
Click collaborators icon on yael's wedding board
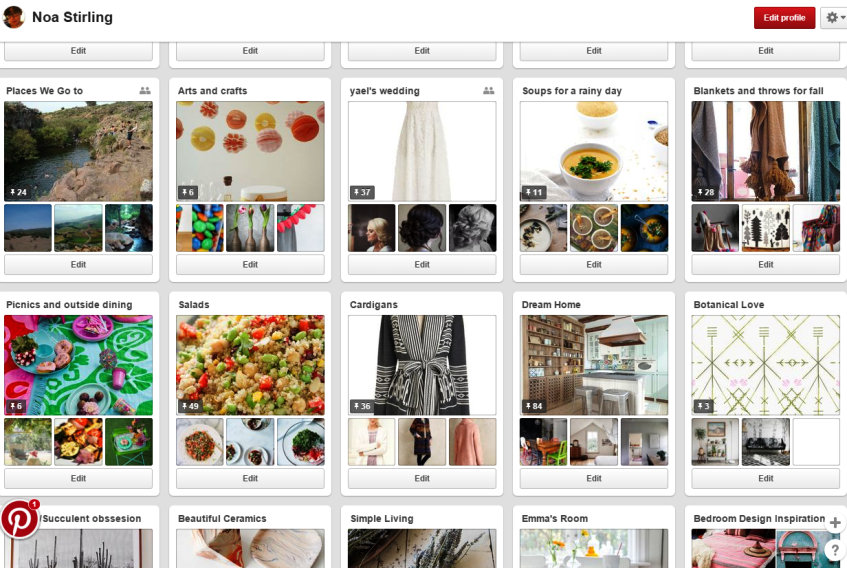click(x=488, y=91)
